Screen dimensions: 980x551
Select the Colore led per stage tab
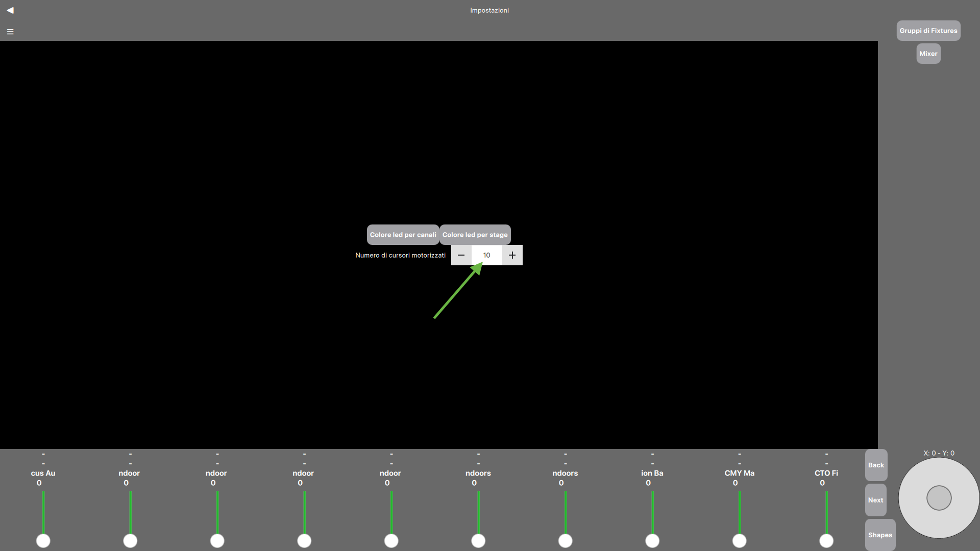tap(475, 234)
